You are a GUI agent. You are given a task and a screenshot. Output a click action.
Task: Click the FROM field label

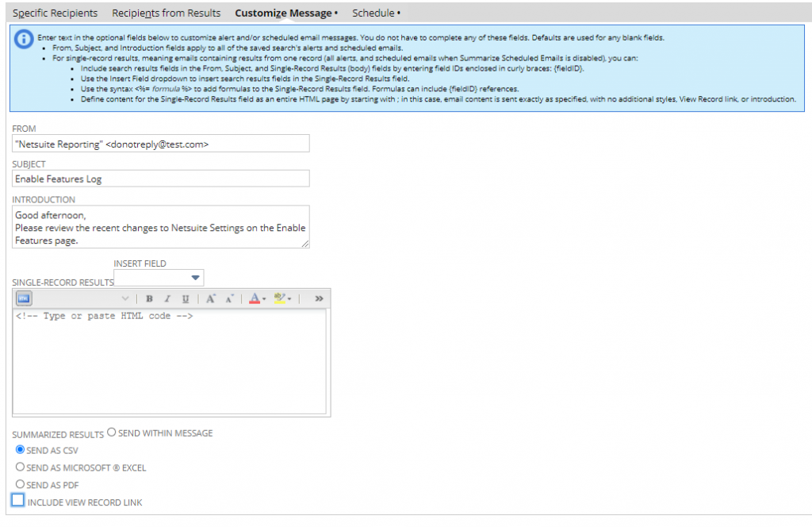24,129
